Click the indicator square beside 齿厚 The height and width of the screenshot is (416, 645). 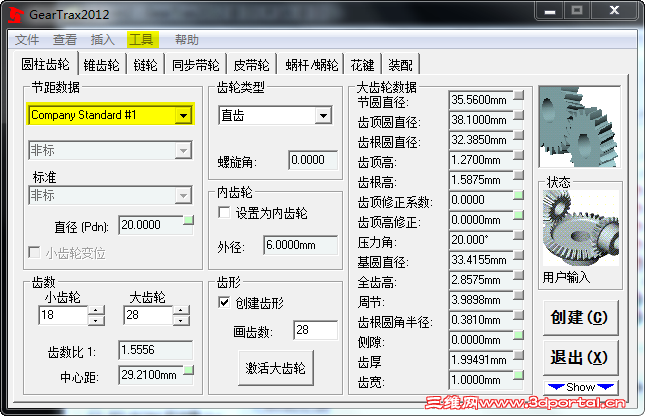pyautogui.click(x=519, y=355)
